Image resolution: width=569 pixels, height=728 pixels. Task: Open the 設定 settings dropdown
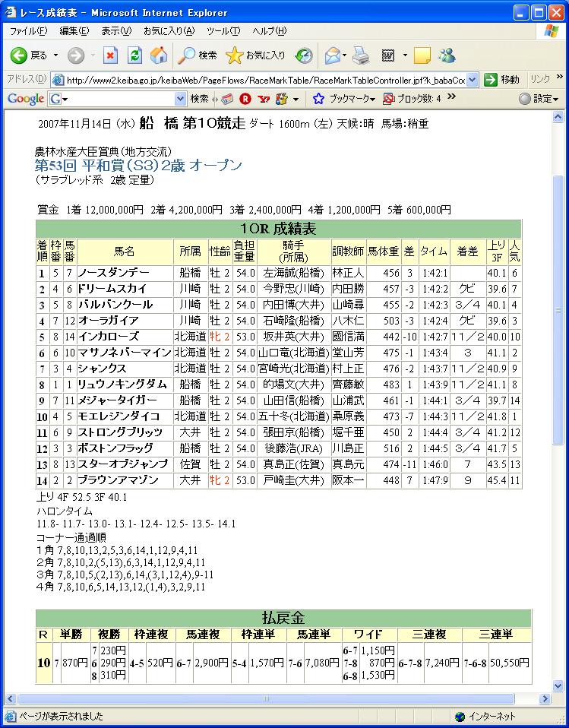click(x=539, y=99)
